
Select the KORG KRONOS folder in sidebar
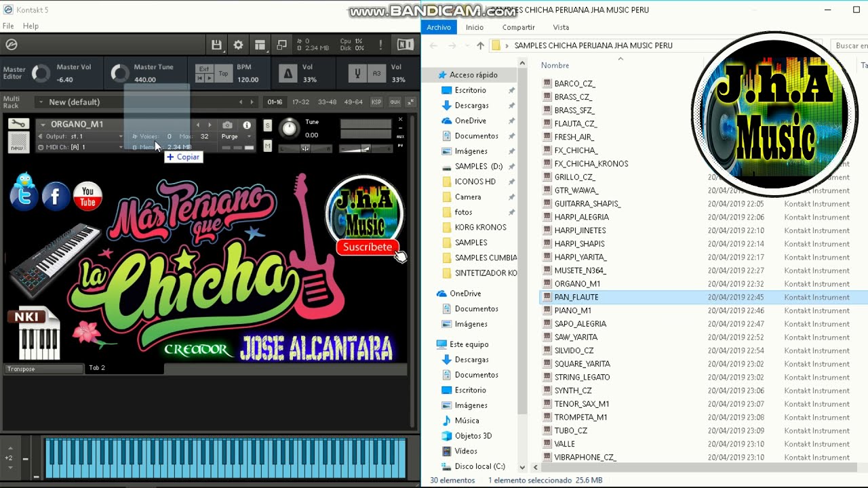pos(480,227)
